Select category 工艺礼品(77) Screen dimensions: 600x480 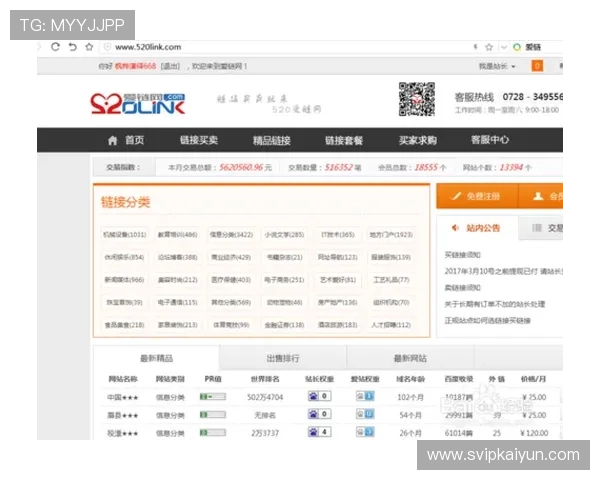(x=391, y=280)
